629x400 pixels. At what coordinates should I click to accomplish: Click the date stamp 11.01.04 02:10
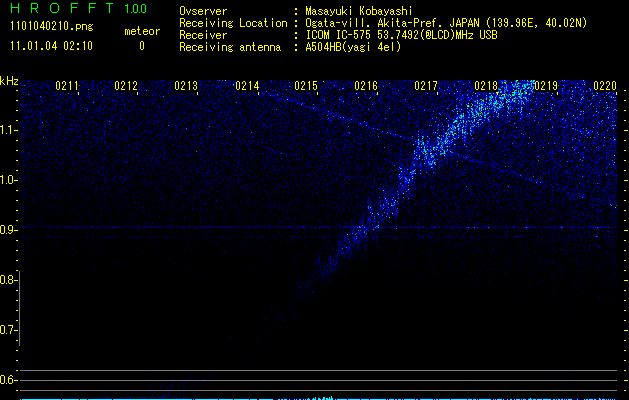[51, 46]
